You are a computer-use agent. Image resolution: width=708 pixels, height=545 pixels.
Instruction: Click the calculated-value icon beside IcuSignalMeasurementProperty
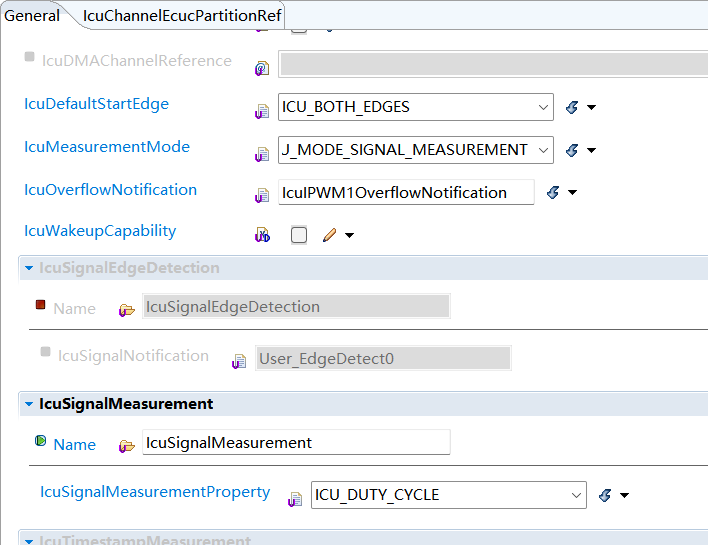tap(604, 495)
